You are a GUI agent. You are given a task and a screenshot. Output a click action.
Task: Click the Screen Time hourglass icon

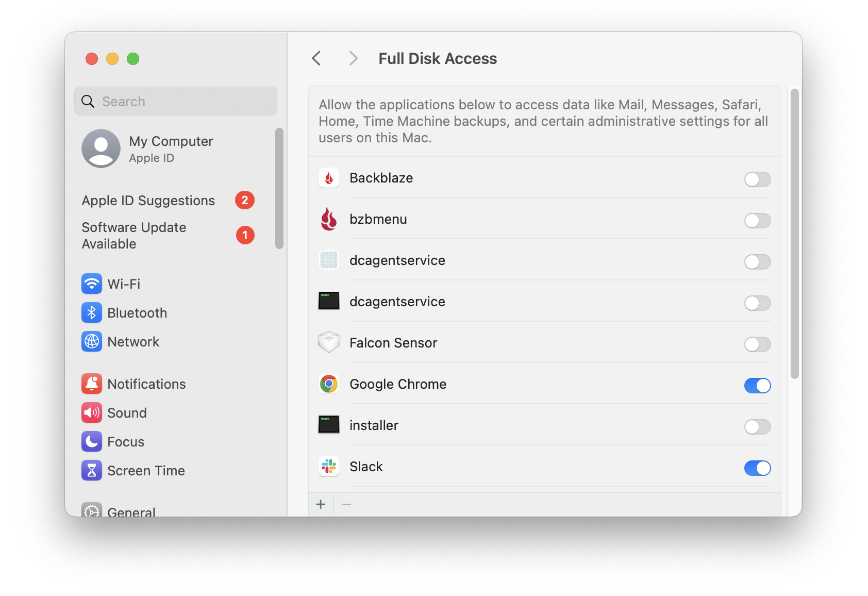(92, 470)
